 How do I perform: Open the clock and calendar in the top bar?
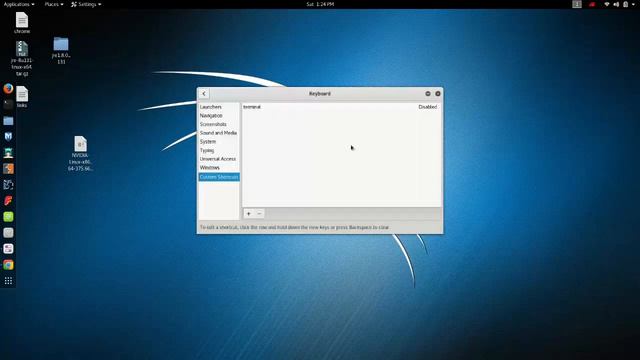pos(320,4)
